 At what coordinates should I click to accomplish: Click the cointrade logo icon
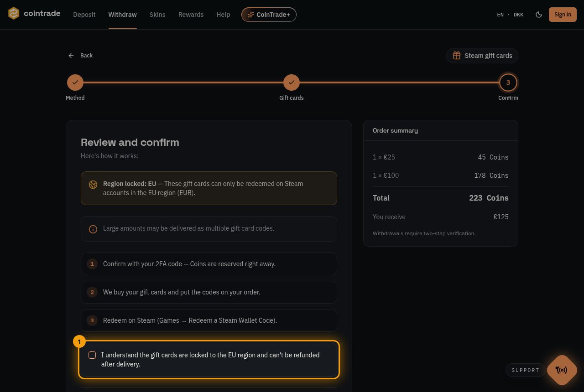(14, 14)
